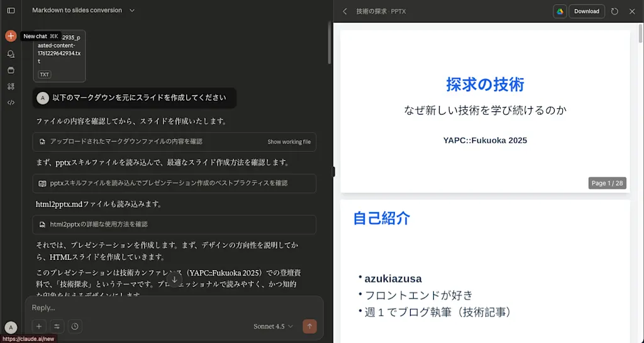Save the file to Google Drive icon

560,11
